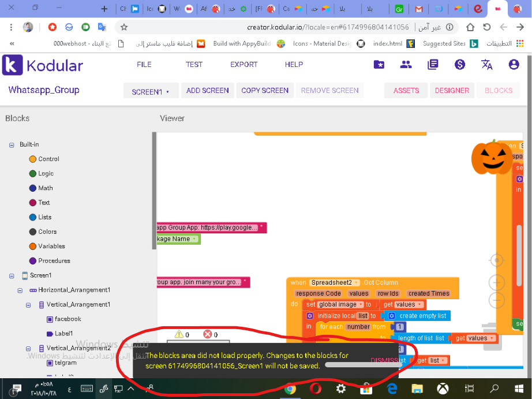Image resolution: width=532 pixels, height=399 pixels.
Task: Open the FILE menu
Action: (144, 65)
